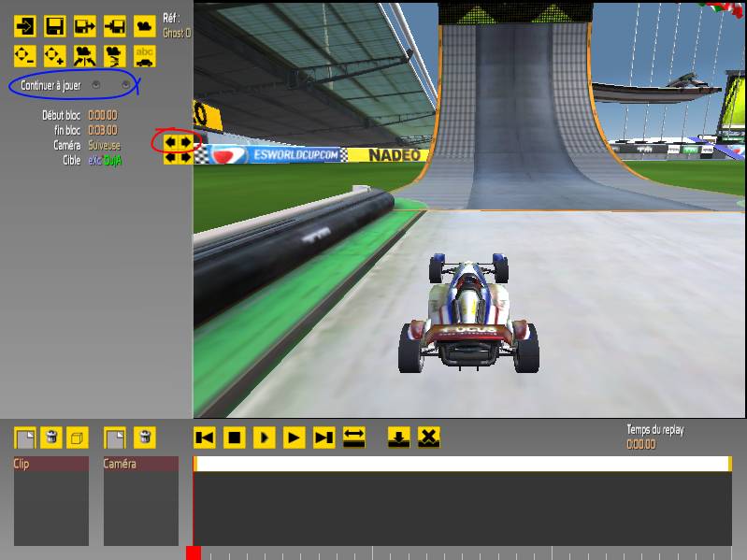
Task: Delete camera track using second trash icon
Action: click(x=145, y=438)
